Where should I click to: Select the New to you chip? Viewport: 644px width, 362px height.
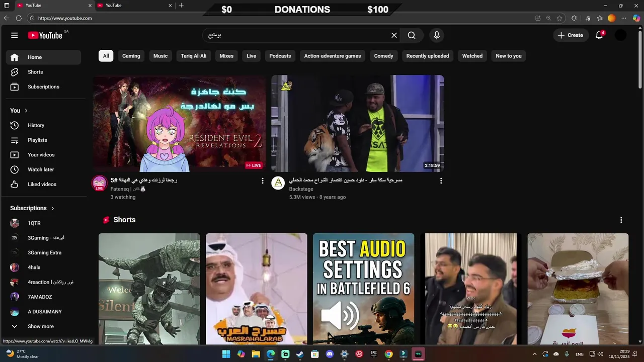(x=509, y=56)
